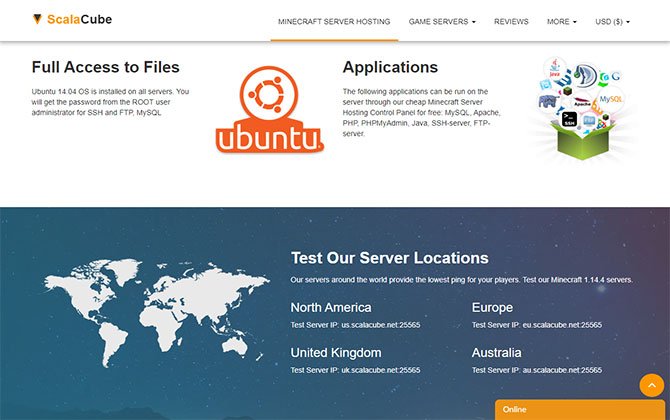
Task: Click the Europe location heading
Action: pyautogui.click(x=492, y=308)
